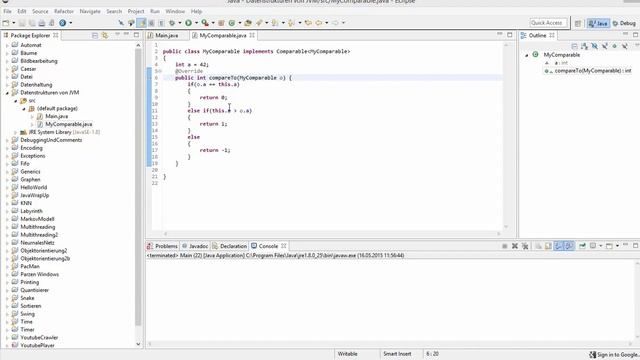Click Remove Launch X icon in Console
This screenshot has height=360, width=640.
tap(515, 246)
